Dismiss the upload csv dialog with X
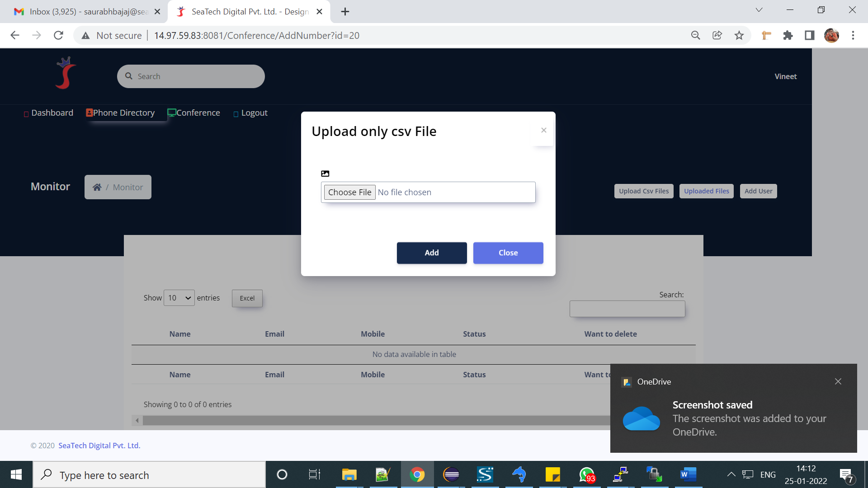 pos(543,130)
